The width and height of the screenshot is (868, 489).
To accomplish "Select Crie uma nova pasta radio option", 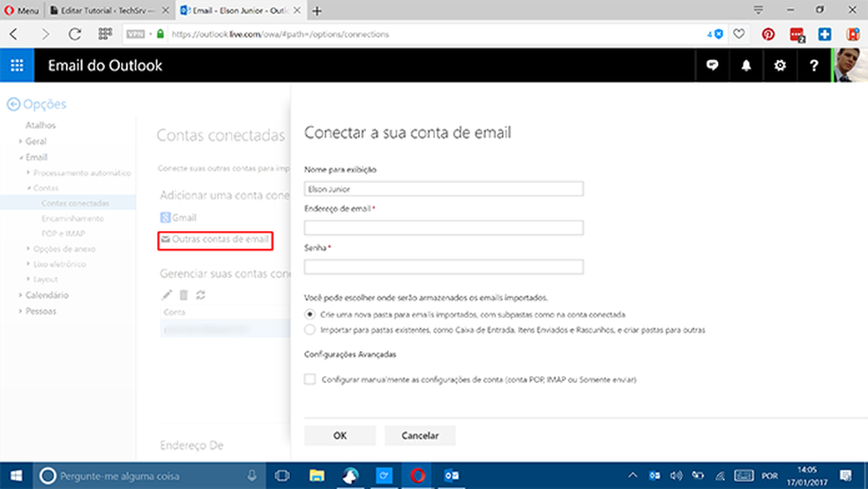I will pos(310,314).
